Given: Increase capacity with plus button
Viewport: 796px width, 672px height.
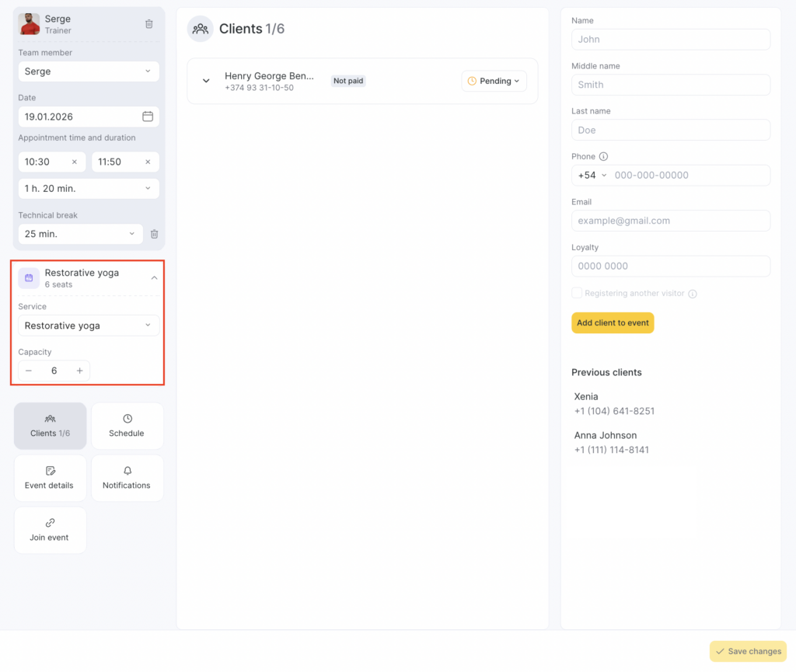Looking at the screenshot, I should pos(79,371).
